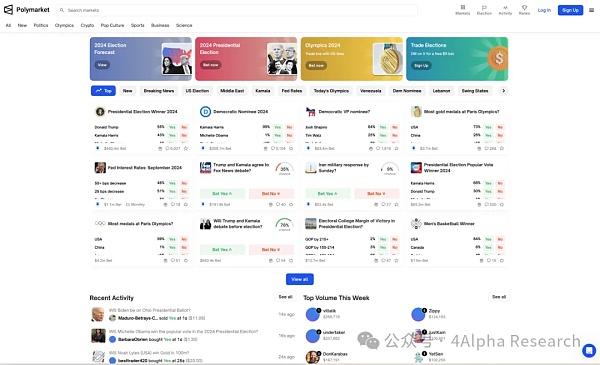Viewport: 600px width, 365px height.
Task: Open comments on Democratic Nominee 2024 card
Action: coord(278,148)
